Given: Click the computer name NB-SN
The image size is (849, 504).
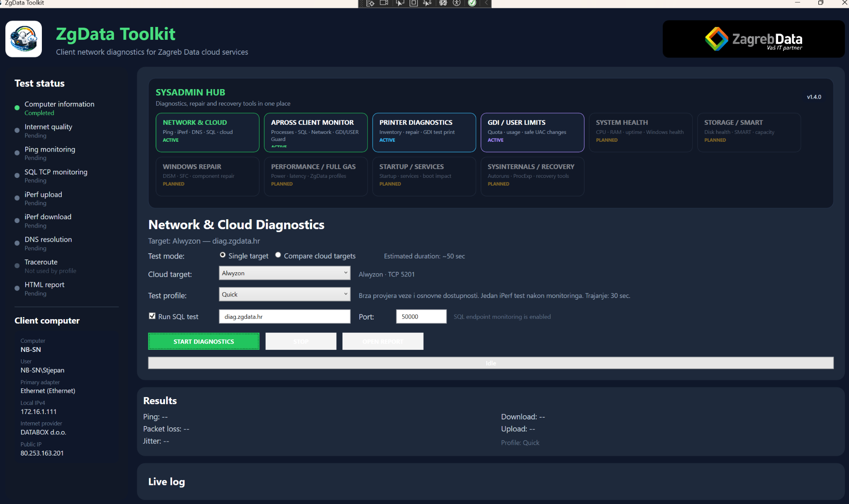Looking at the screenshot, I should 31,349.
